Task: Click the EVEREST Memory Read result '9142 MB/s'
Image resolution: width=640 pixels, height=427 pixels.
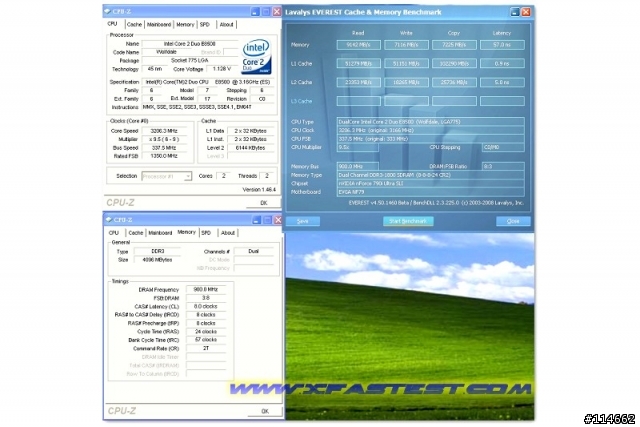Action: point(358,45)
